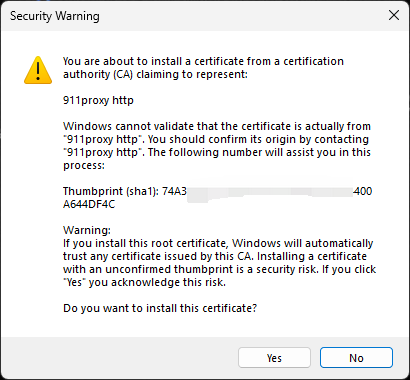Click the Warning: heading text
This screenshot has height=380, width=410.
(87, 230)
